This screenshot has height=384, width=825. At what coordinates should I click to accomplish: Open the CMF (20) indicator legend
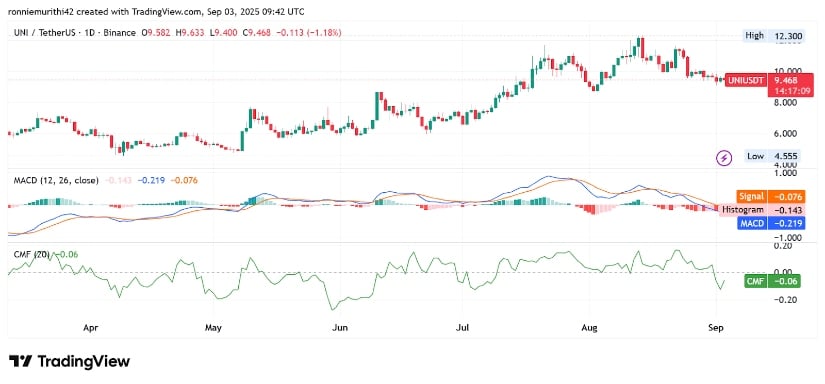31,255
